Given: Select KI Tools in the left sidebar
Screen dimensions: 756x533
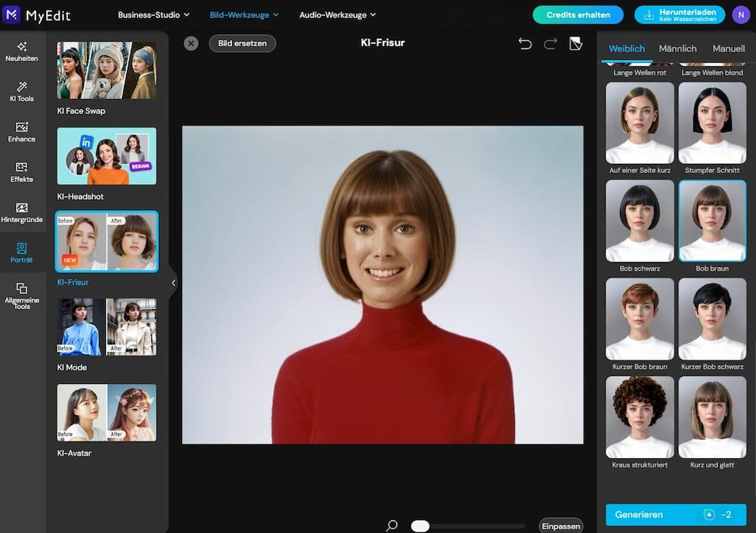Looking at the screenshot, I should [21, 91].
